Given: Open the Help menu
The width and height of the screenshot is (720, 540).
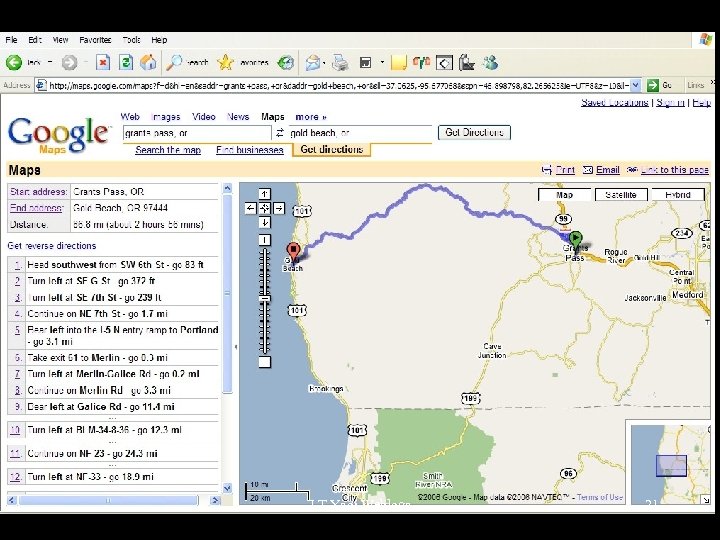Looking at the screenshot, I should pos(159,40).
